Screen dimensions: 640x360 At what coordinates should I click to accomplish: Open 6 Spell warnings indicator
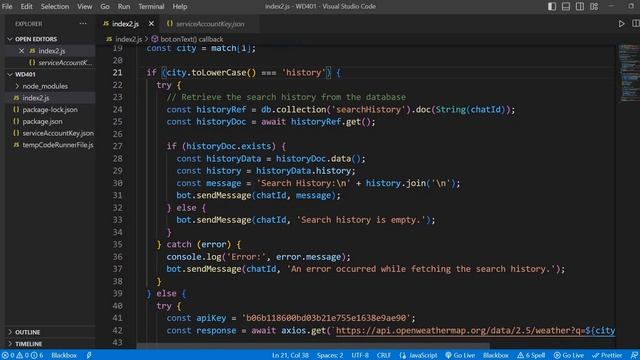tap(531, 356)
